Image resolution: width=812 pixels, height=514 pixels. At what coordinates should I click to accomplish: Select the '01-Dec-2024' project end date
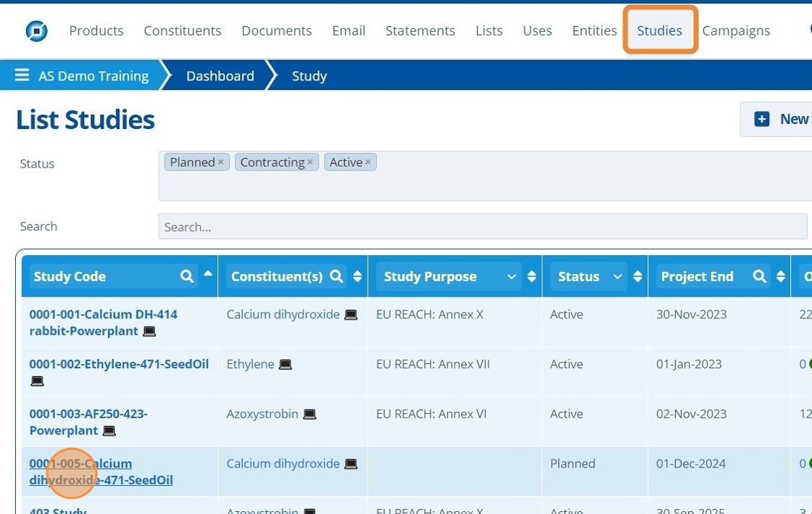coord(691,463)
